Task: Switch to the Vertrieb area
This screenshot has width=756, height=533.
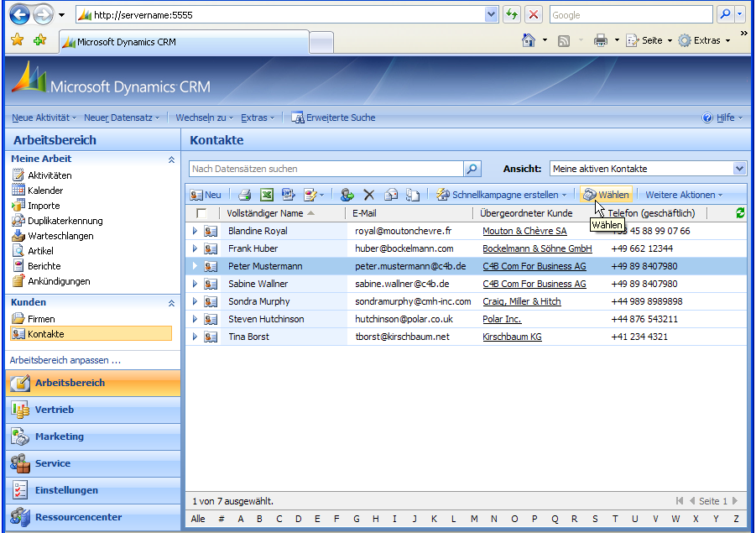Action: pos(54,410)
